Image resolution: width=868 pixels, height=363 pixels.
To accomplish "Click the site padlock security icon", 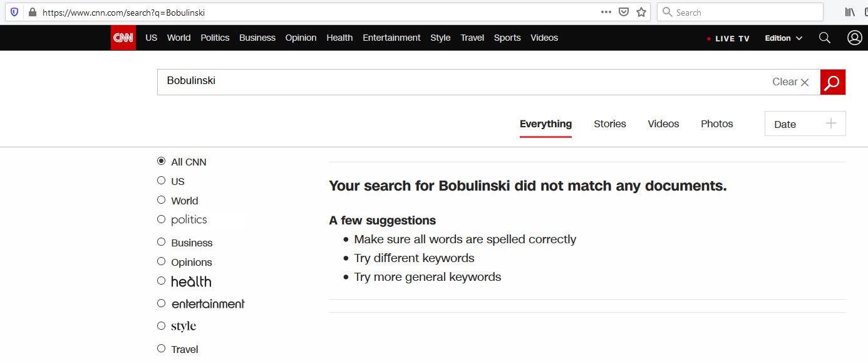I will pos(32,12).
